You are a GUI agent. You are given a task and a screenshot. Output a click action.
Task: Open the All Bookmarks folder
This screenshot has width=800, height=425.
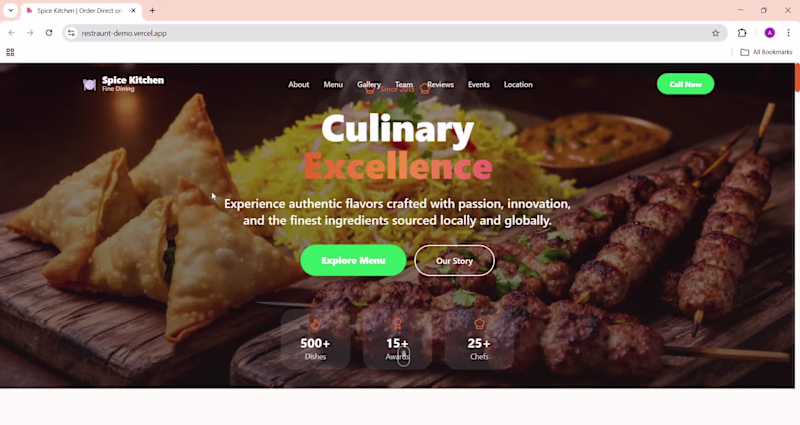tap(766, 52)
